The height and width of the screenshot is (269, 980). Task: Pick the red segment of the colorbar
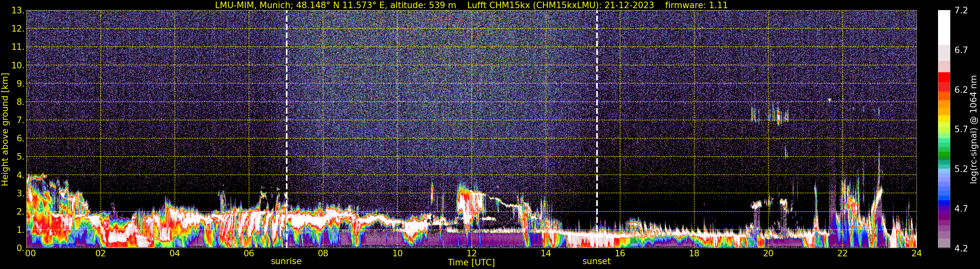pos(944,77)
